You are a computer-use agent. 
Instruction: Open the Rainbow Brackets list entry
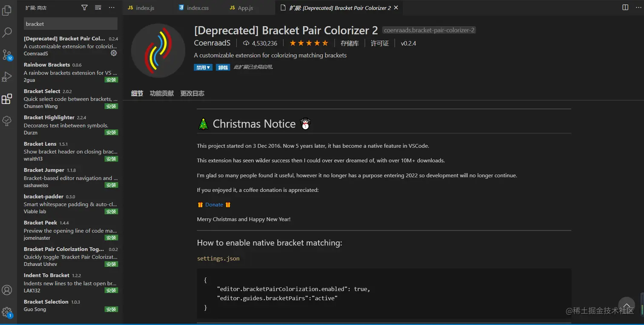(x=71, y=72)
